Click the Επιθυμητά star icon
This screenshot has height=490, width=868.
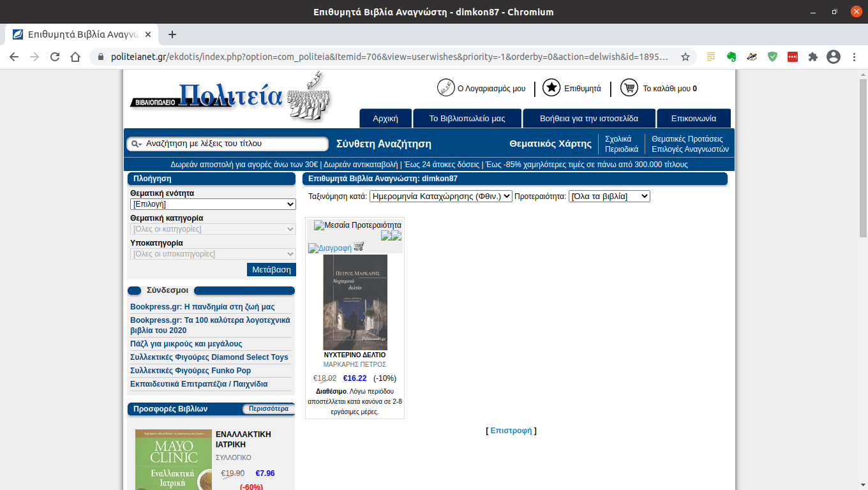tap(551, 88)
